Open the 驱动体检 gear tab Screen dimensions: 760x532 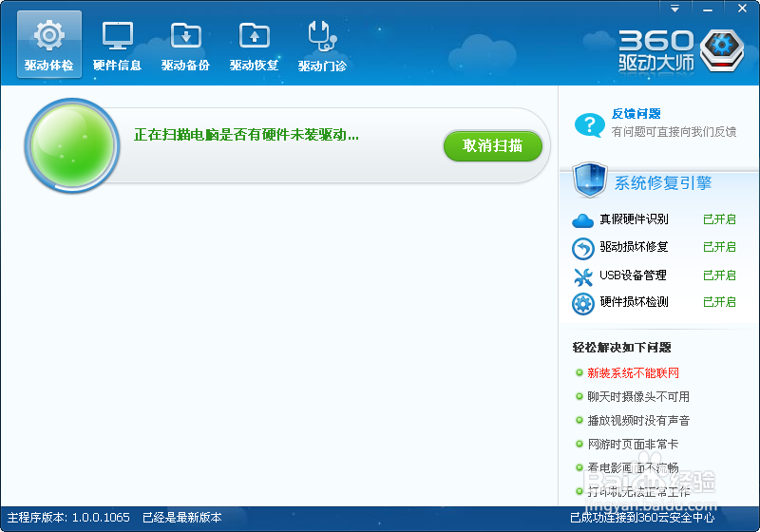49,45
